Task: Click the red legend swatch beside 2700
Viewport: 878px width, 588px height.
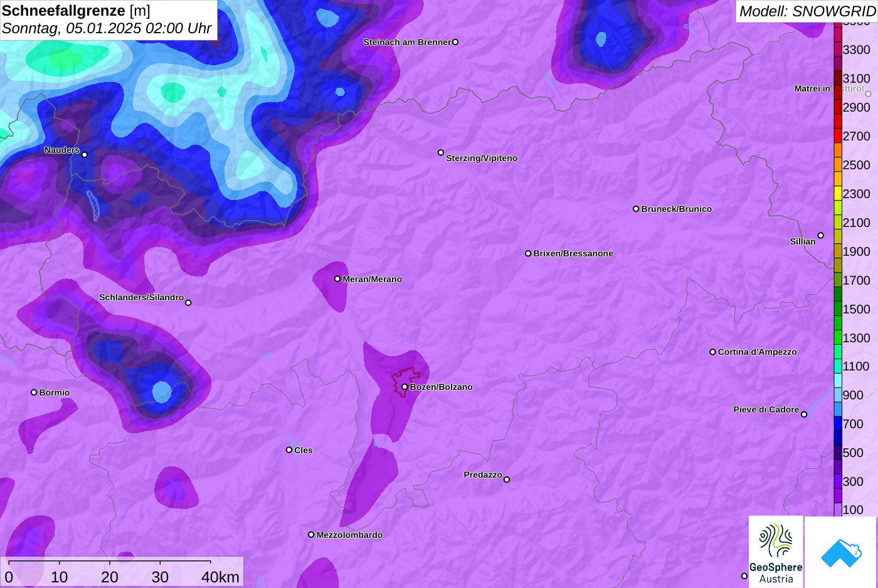Action: click(838, 136)
